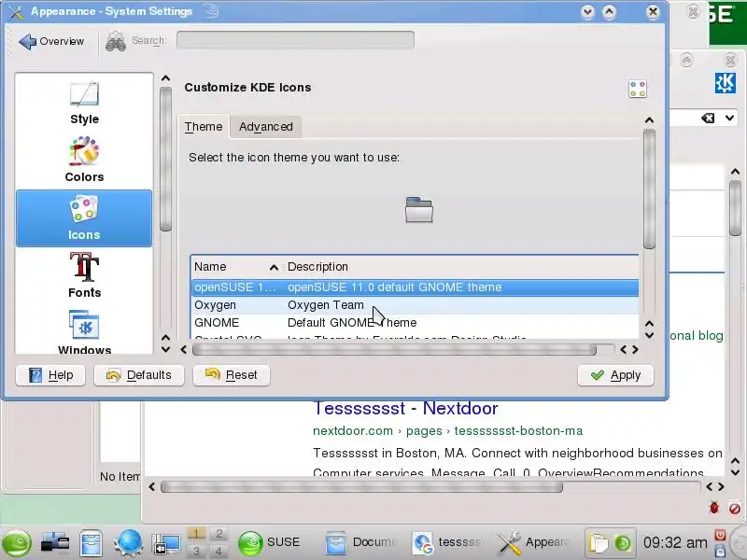Switch to the Advanced tab
Image resolution: width=747 pixels, height=560 pixels.
(x=266, y=127)
